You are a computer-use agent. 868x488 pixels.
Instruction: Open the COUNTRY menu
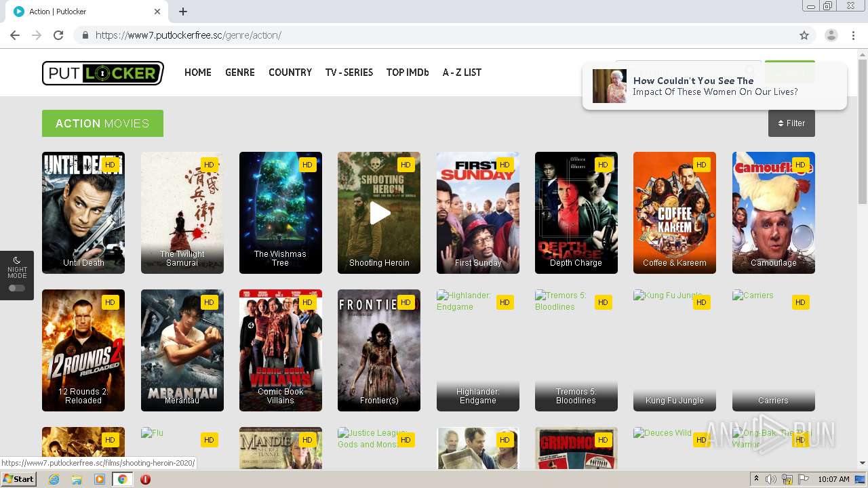point(290,73)
